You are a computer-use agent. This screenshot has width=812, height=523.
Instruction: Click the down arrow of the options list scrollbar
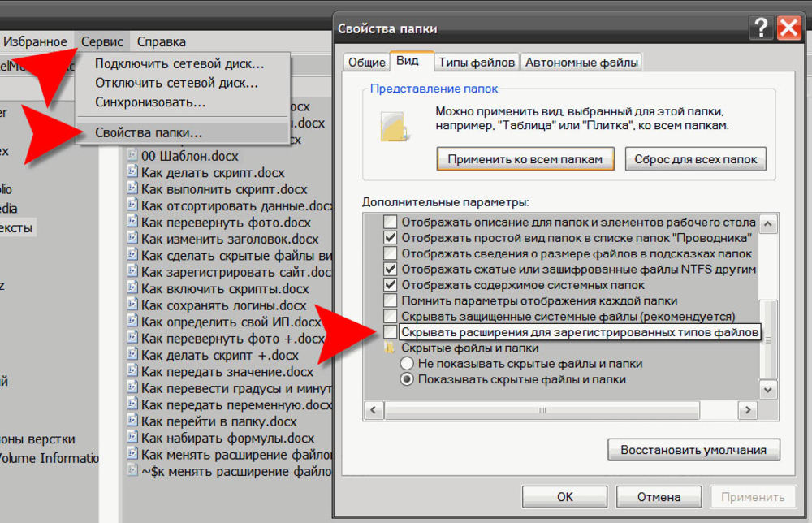tap(767, 391)
